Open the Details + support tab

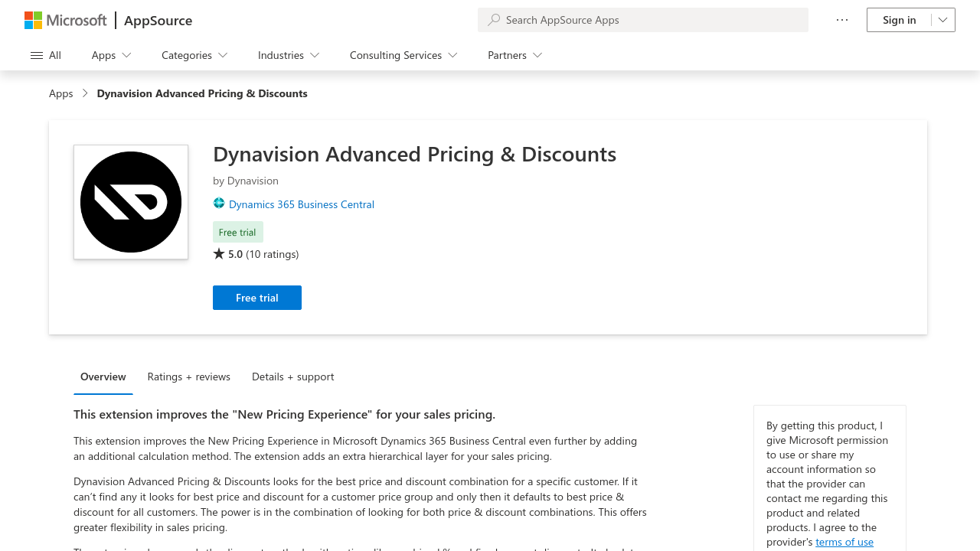coord(293,377)
